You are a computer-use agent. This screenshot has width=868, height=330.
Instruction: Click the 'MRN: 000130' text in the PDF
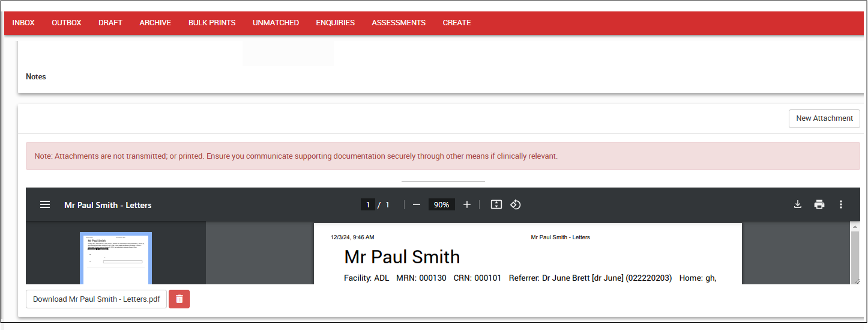(421, 278)
